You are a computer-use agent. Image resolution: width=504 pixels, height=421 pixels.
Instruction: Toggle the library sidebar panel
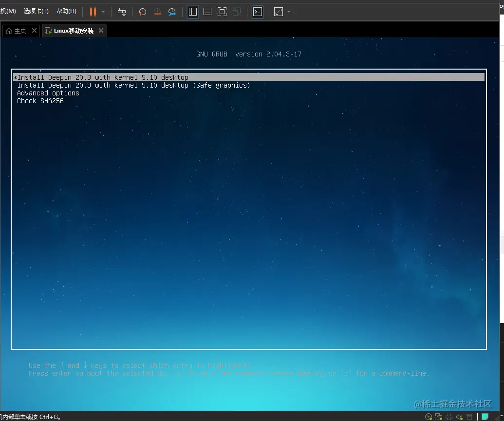193,12
